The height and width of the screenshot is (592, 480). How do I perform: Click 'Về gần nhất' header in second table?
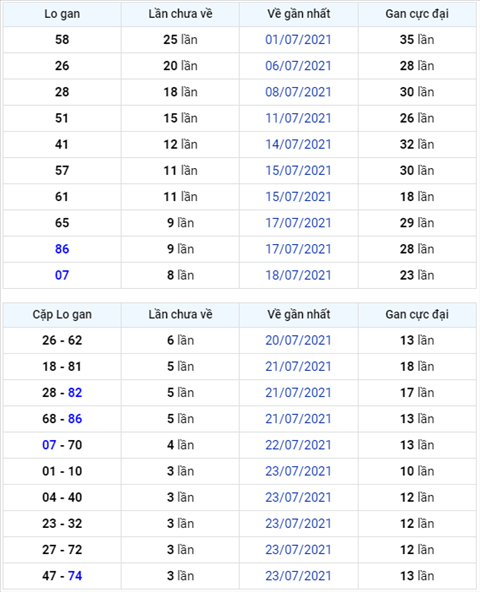click(x=298, y=314)
